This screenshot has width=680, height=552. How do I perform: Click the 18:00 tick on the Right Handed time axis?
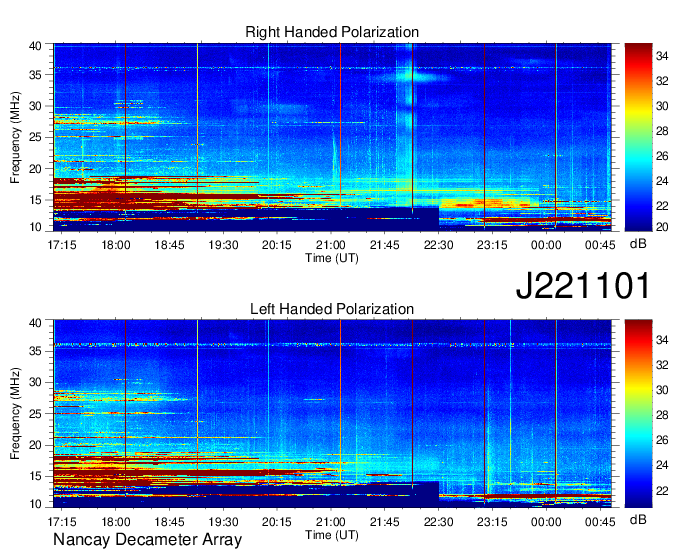click(116, 245)
